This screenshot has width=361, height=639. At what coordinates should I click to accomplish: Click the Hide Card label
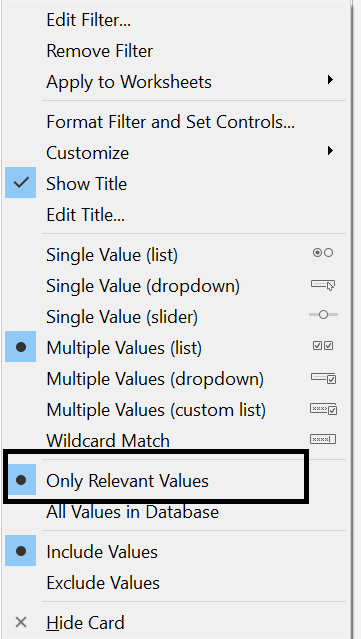[x=85, y=623]
